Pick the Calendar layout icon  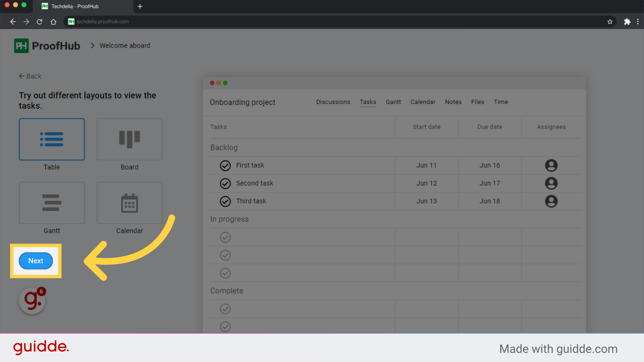tap(129, 203)
